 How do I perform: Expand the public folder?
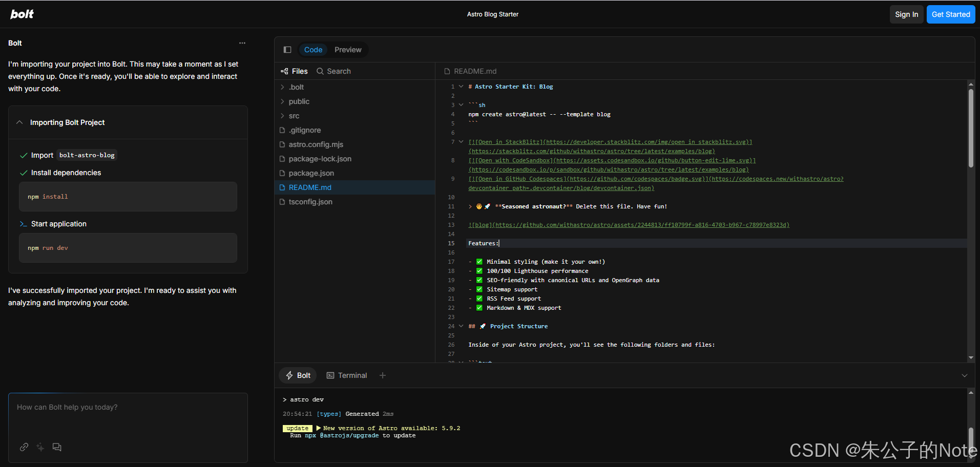pyautogui.click(x=282, y=101)
